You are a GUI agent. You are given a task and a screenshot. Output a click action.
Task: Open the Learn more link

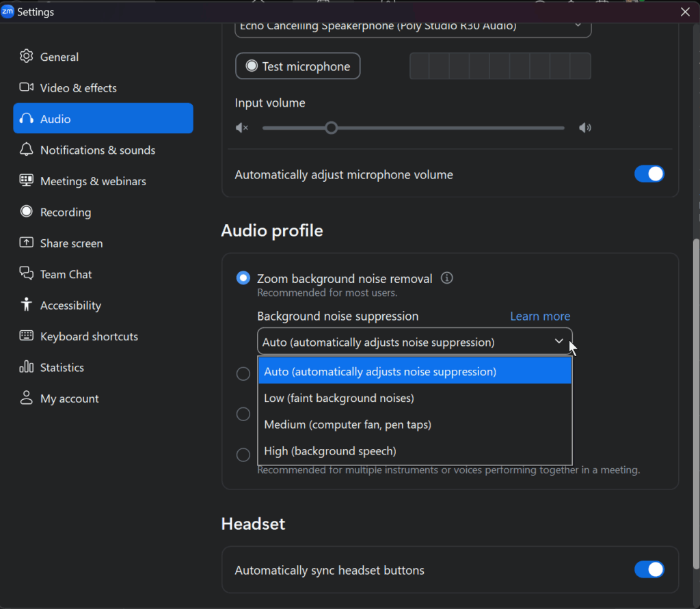pyautogui.click(x=539, y=316)
